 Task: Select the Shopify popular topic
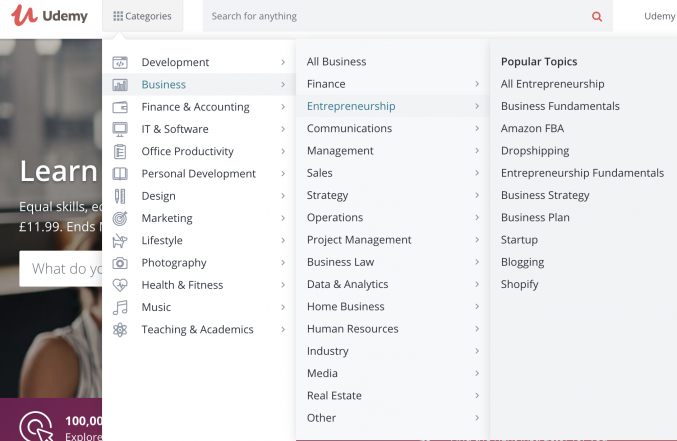pos(519,284)
